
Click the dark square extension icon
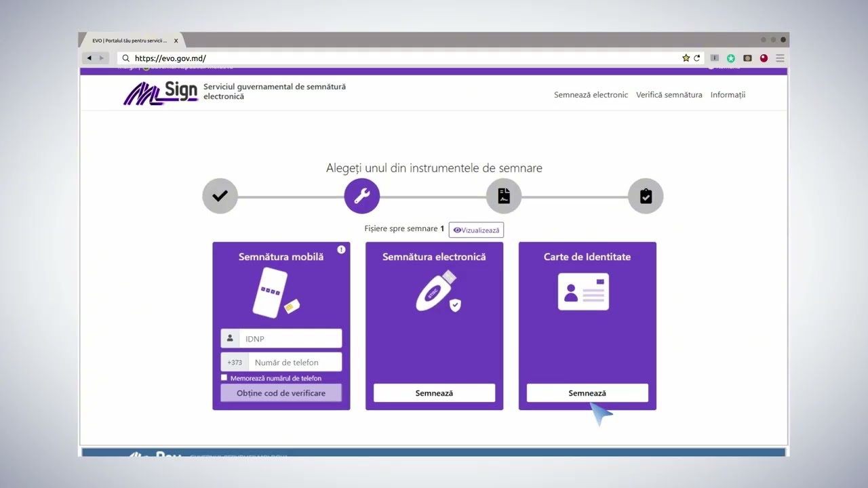[747, 58]
